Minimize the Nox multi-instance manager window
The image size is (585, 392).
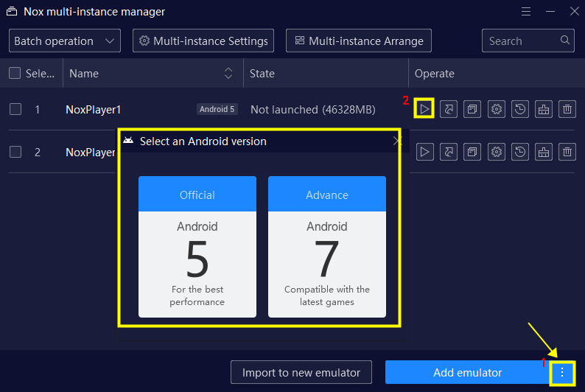[550, 12]
